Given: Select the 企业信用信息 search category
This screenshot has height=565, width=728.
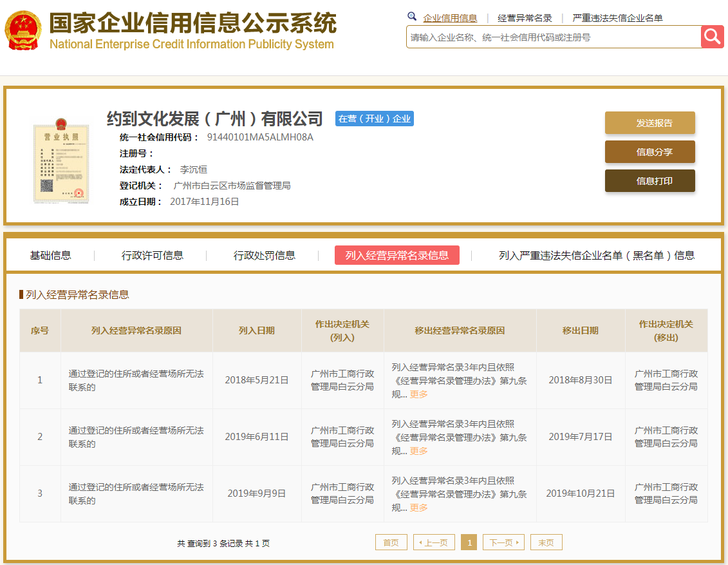Looking at the screenshot, I should point(450,18).
